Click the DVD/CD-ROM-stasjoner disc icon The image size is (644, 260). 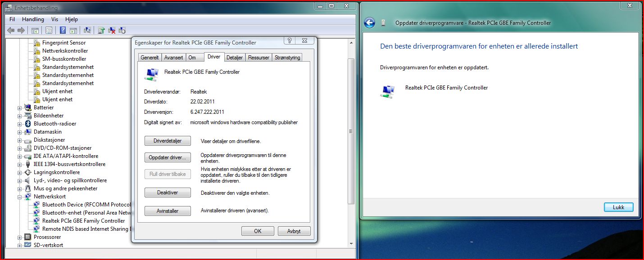point(28,148)
